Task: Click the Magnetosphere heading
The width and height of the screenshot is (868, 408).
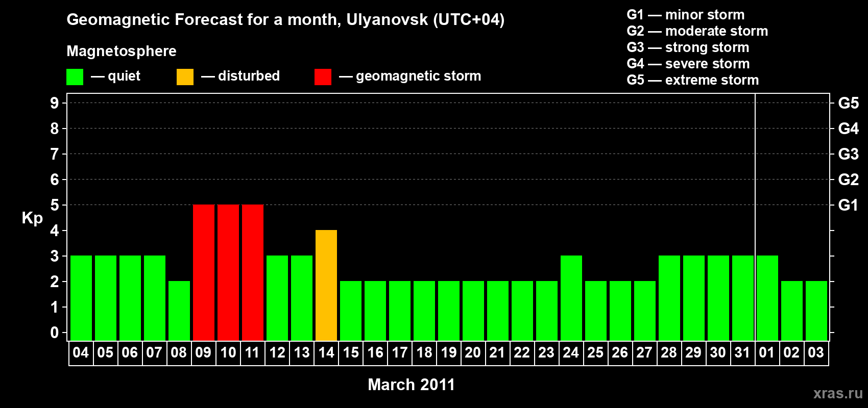Action: click(122, 52)
